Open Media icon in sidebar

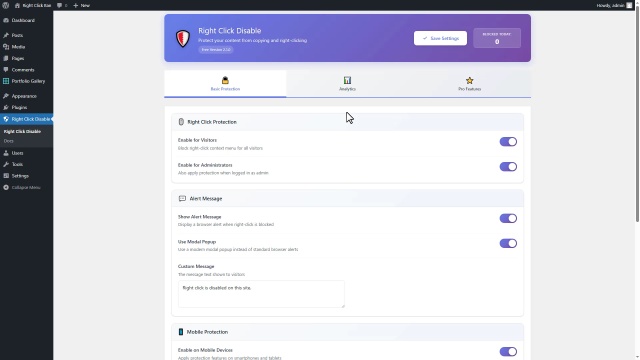click(6, 47)
